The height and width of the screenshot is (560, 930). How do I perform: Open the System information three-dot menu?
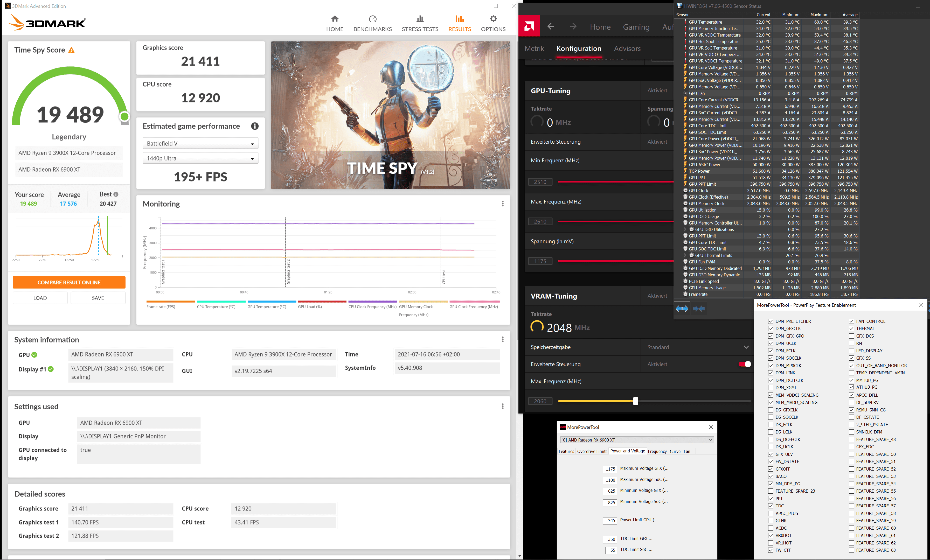click(x=502, y=340)
